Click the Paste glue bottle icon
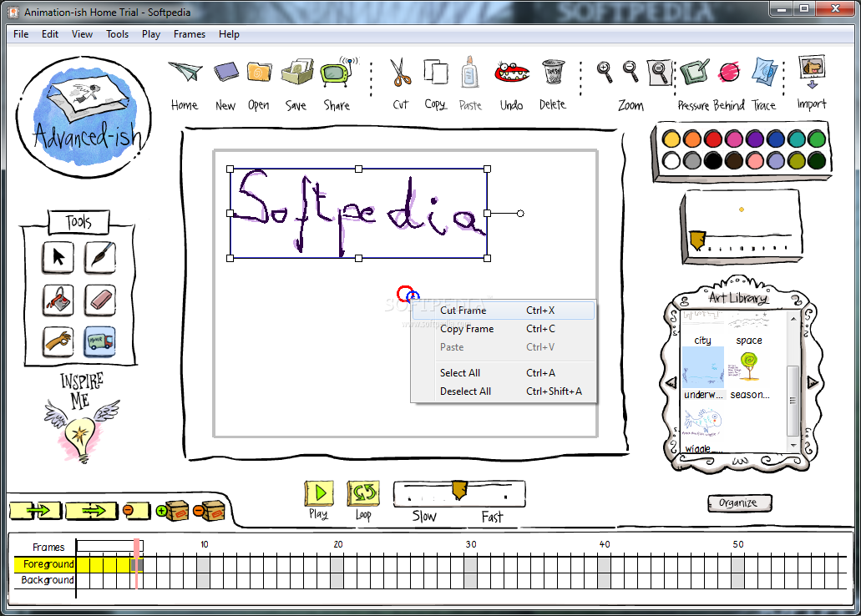Image resolution: width=861 pixels, height=616 pixels. (x=469, y=72)
